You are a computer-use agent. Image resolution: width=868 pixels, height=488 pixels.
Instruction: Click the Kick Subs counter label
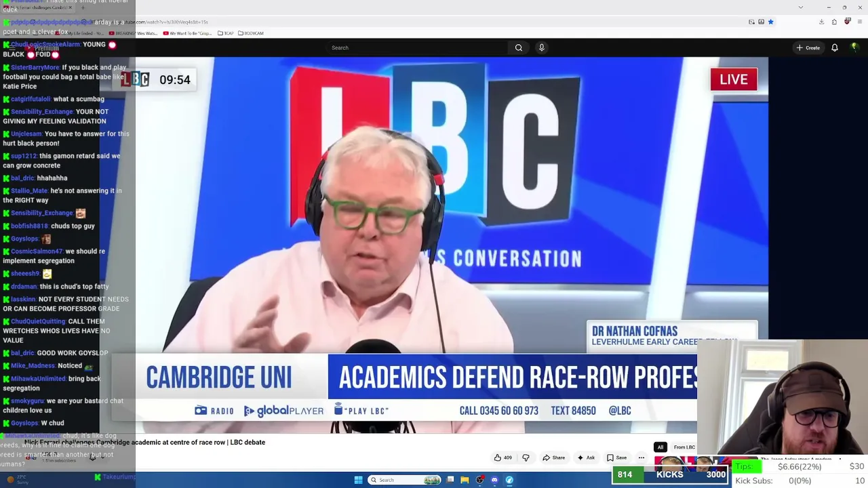coord(754,481)
